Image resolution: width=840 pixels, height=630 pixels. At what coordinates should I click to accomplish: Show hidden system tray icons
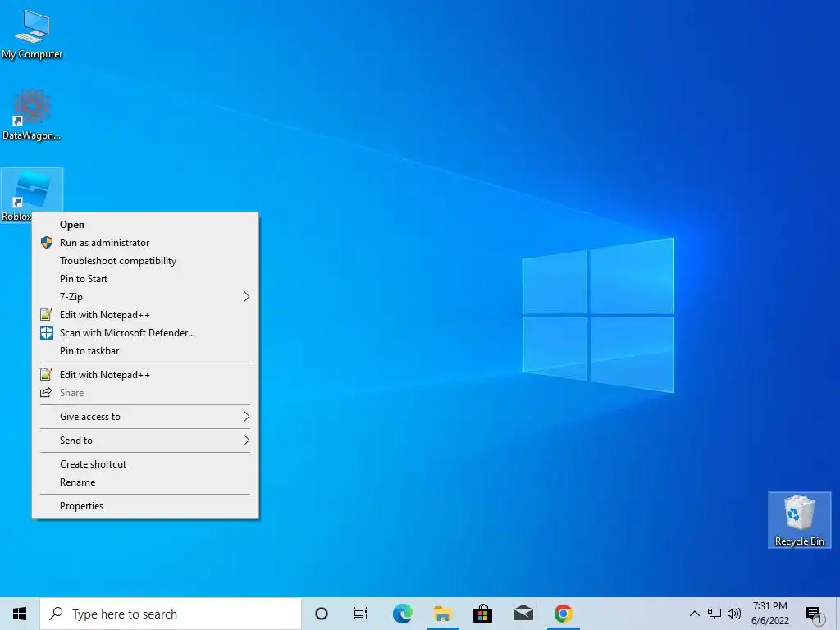pos(694,614)
